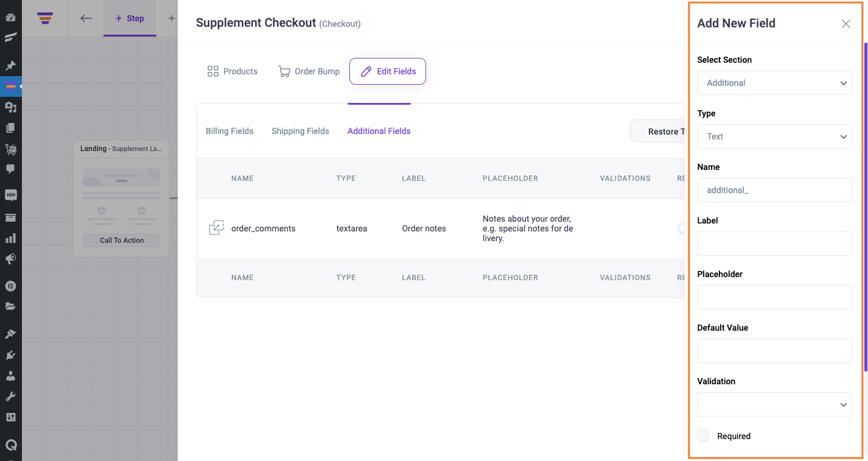Open Plugins plug icon
Viewport: 868px width, 461px height.
coord(10,354)
